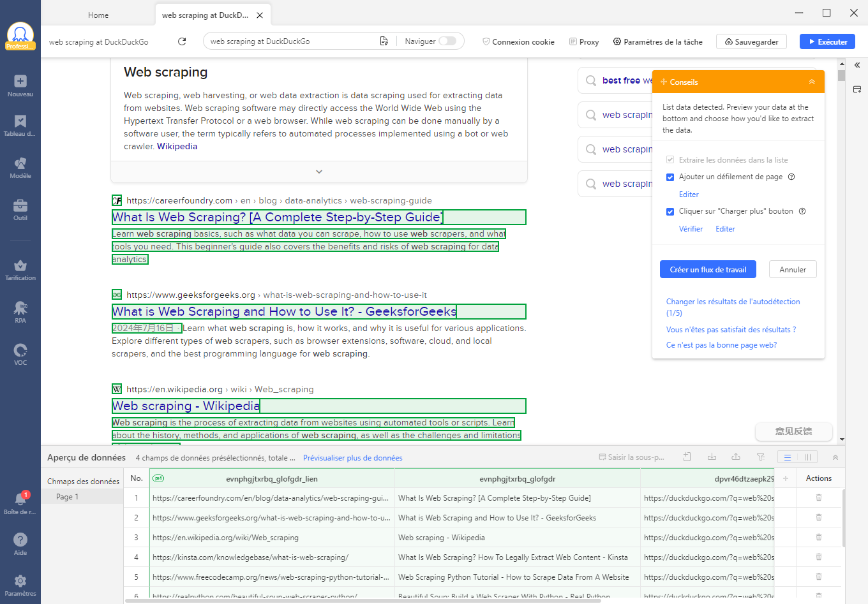Collapse the right side panel

[x=857, y=65]
